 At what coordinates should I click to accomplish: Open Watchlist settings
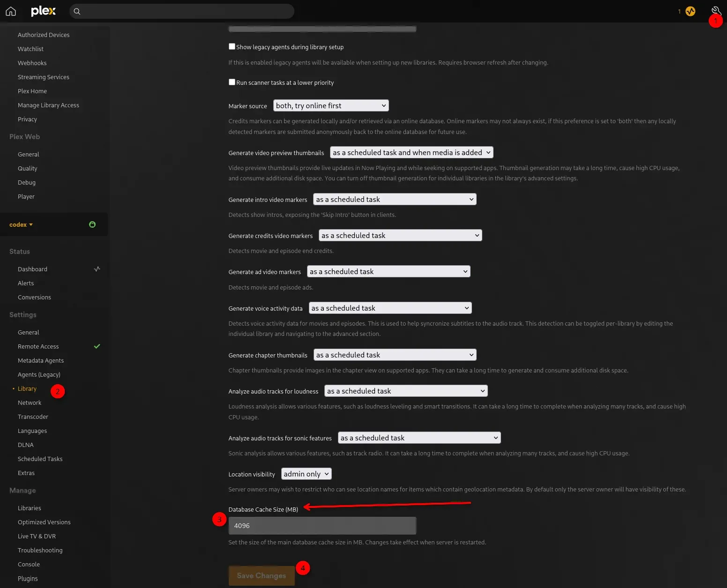[30, 49]
